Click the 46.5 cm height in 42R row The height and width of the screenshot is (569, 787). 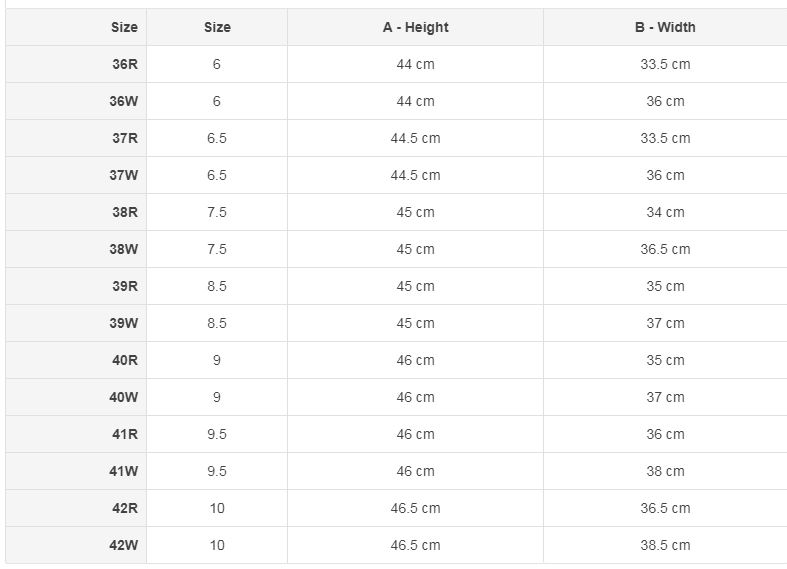(415, 508)
